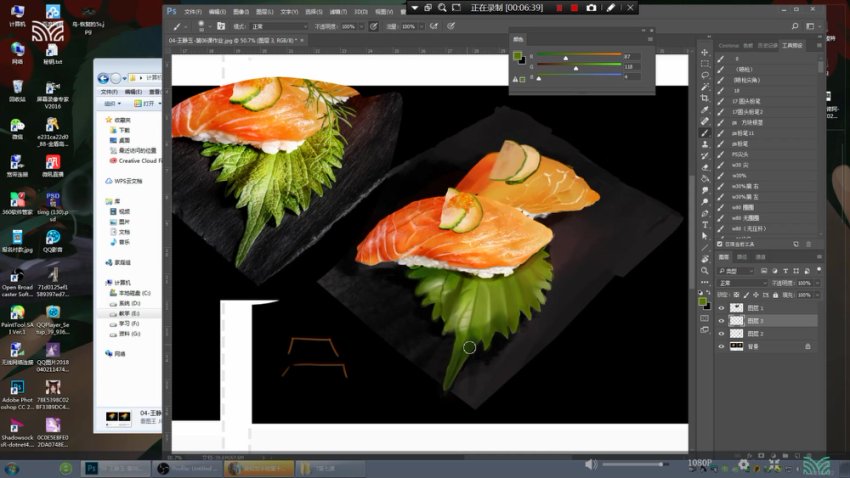Hide the 背景 layer using its eye icon
850x478 pixels.
click(721, 346)
